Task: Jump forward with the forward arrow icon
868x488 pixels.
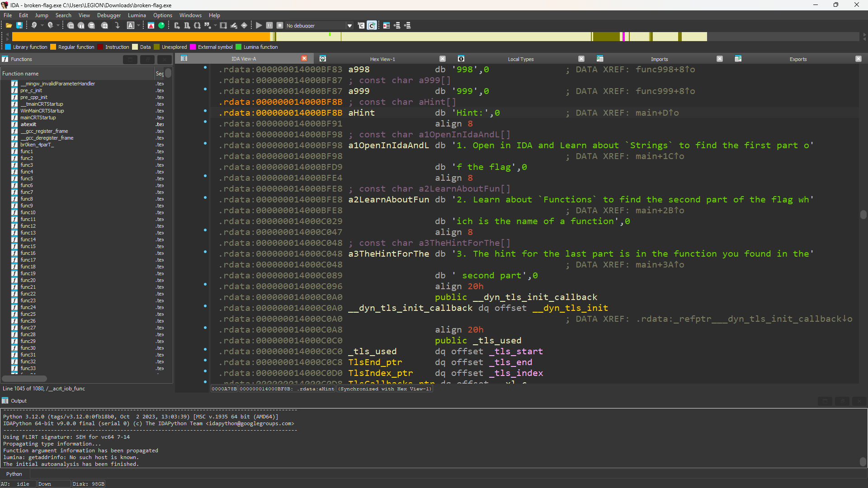Action: pos(51,26)
